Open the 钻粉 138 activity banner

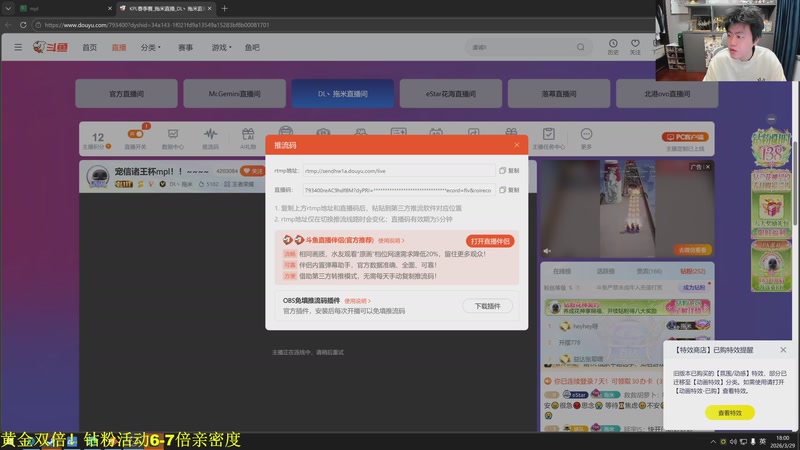point(771,148)
